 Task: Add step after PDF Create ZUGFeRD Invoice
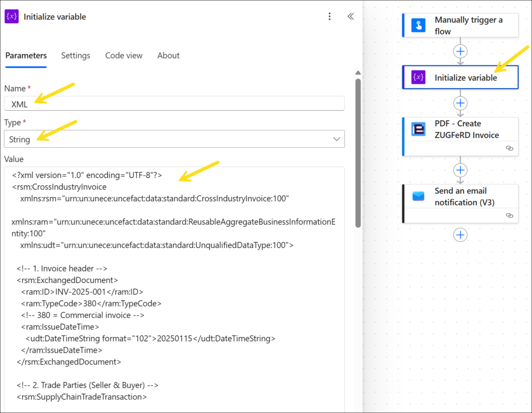[x=460, y=170]
